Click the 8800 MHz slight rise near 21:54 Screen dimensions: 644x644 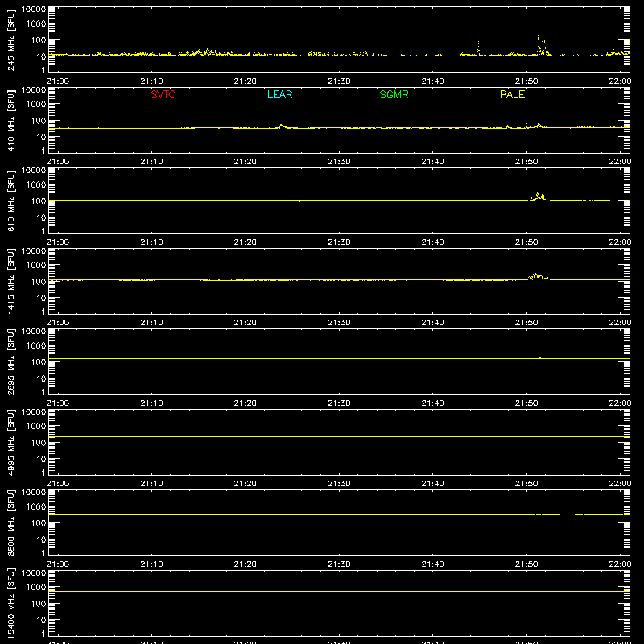pyautogui.click(x=567, y=514)
